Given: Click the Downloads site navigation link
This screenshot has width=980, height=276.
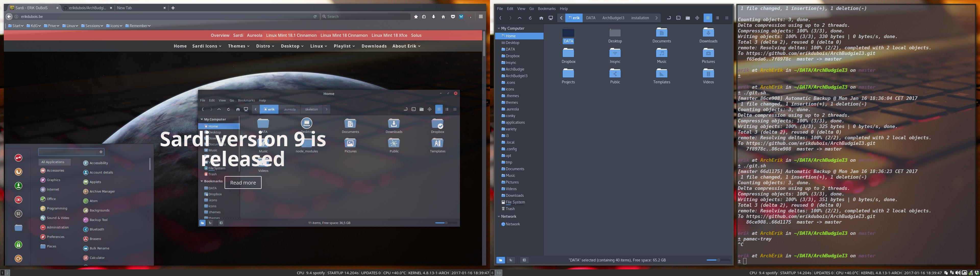Looking at the screenshot, I should 374,46.
